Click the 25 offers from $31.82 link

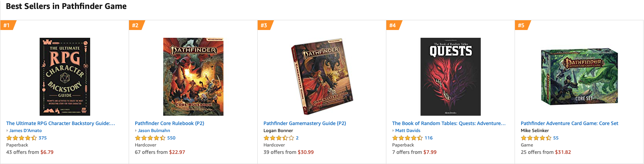pos(546,152)
